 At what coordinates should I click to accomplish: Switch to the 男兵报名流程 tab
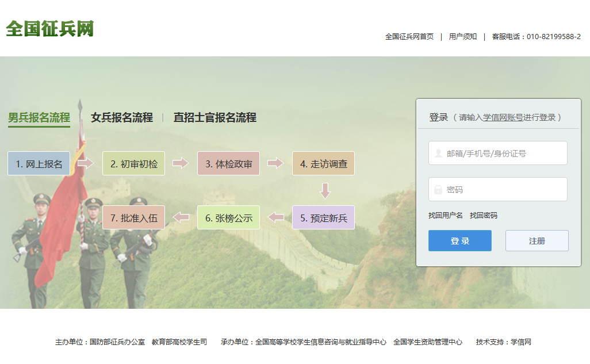[39, 118]
